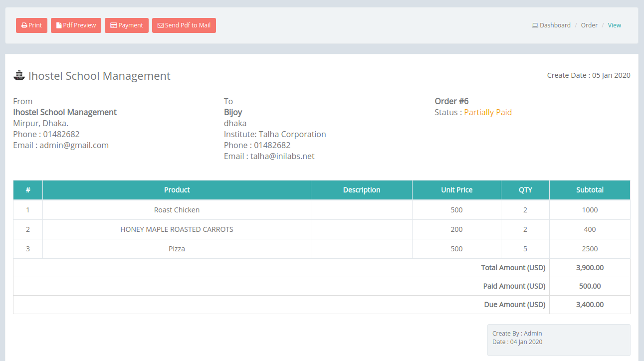Click the email talha@inilabs.net
The height and width of the screenshot is (361, 644).
point(282,156)
